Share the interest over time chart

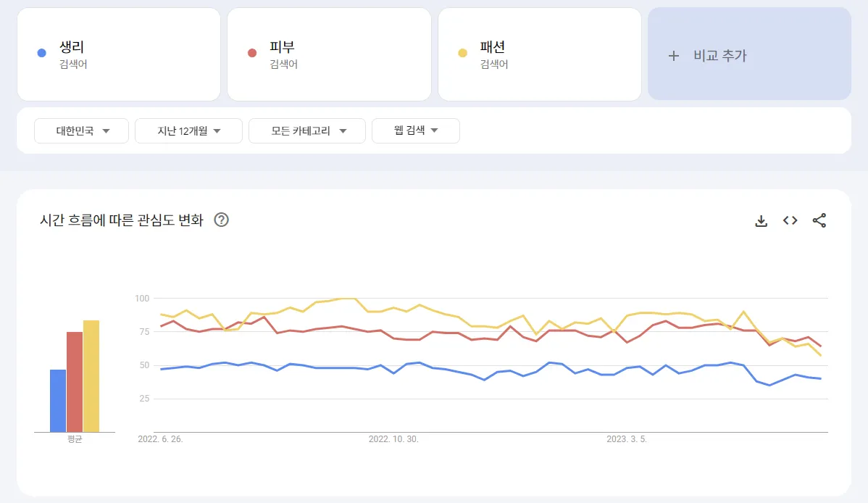point(819,220)
